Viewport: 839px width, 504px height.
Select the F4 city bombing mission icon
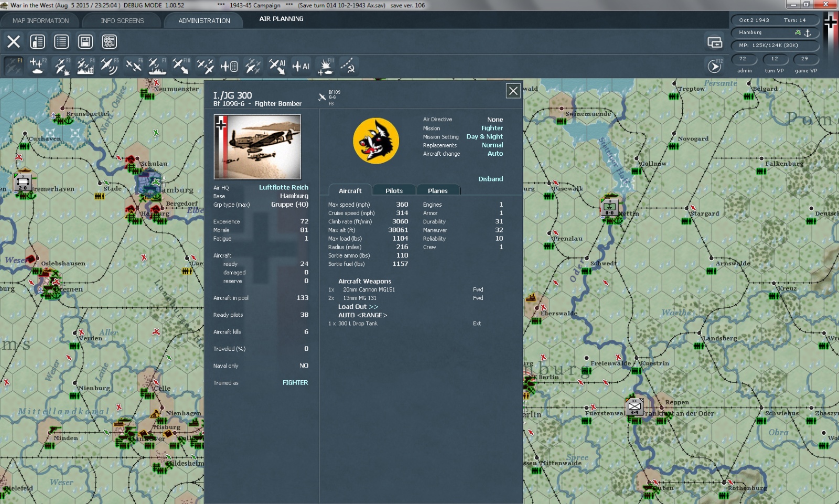click(x=85, y=66)
